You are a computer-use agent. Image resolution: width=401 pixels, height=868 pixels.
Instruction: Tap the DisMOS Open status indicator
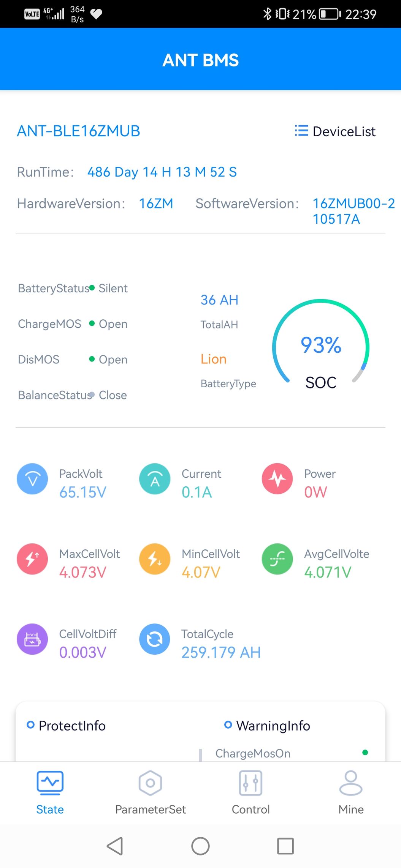(x=108, y=360)
